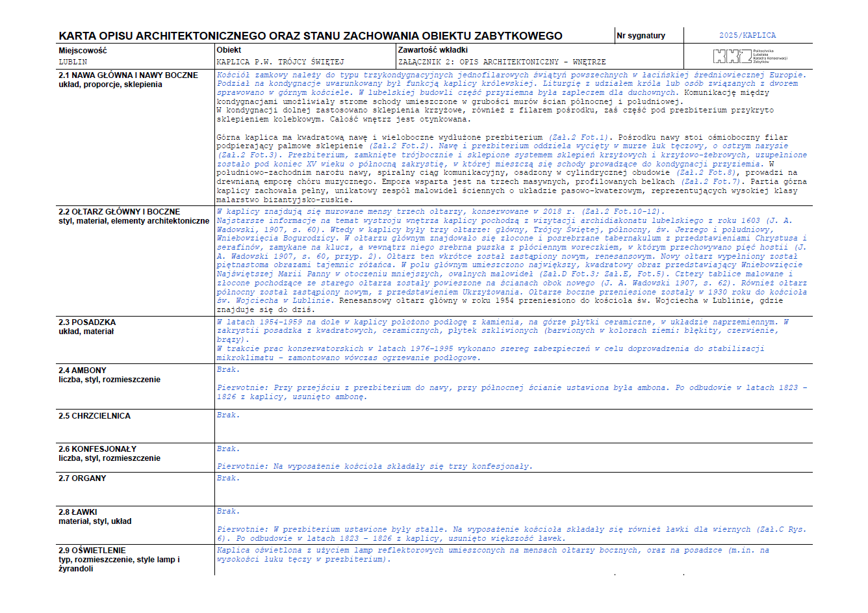Click the reference '(Zał.2 Fot.8)'
Screen dimensions: 868x613
(x=708, y=173)
